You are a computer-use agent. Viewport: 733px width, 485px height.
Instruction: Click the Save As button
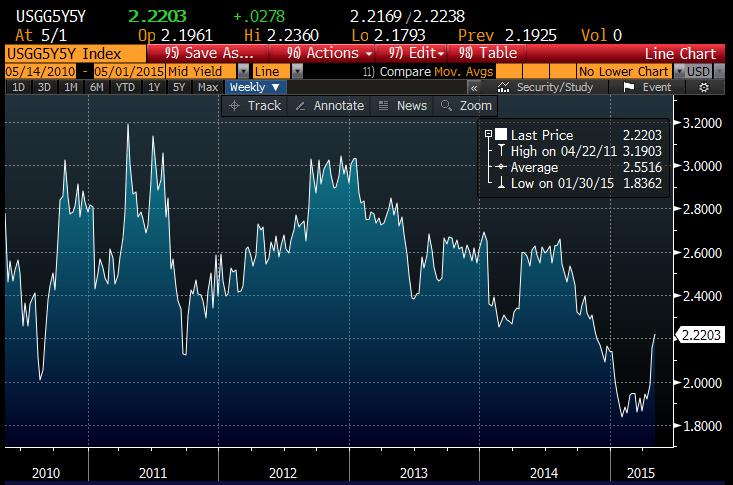(x=203, y=53)
